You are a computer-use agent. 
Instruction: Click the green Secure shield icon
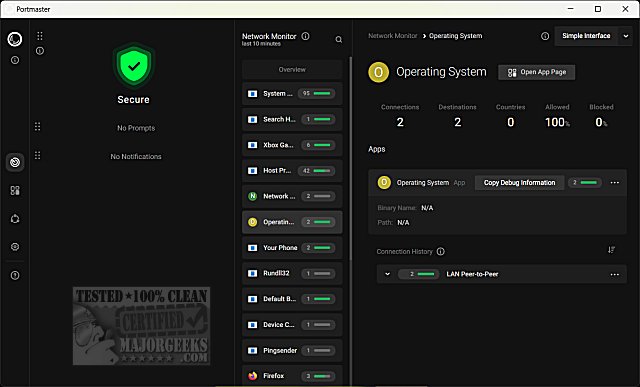pyautogui.click(x=134, y=65)
